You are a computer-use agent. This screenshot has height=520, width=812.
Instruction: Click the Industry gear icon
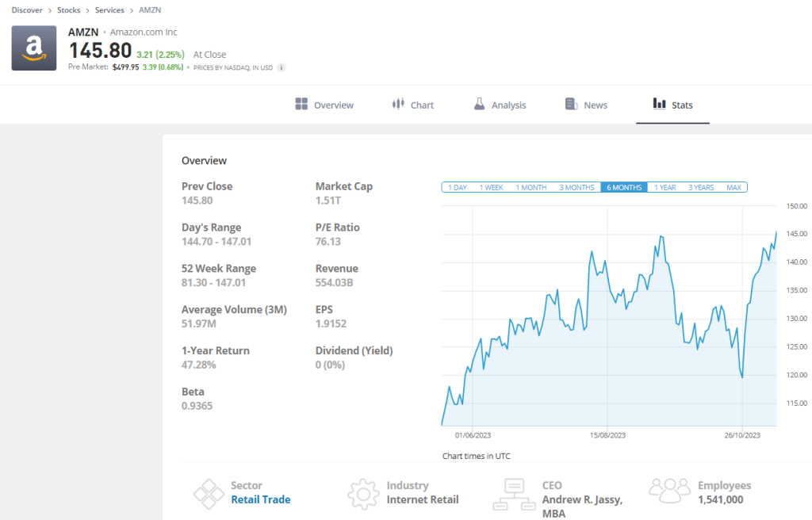point(363,492)
